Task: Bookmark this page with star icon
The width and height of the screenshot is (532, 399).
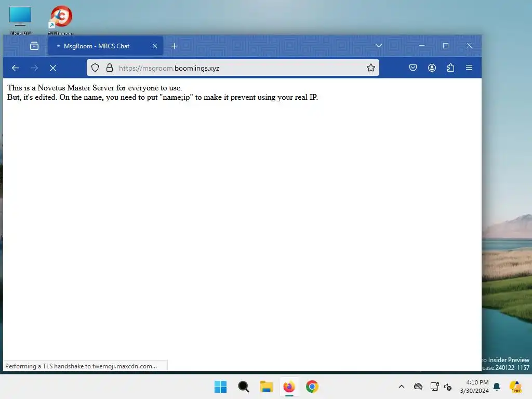Action: click(370, 68)
